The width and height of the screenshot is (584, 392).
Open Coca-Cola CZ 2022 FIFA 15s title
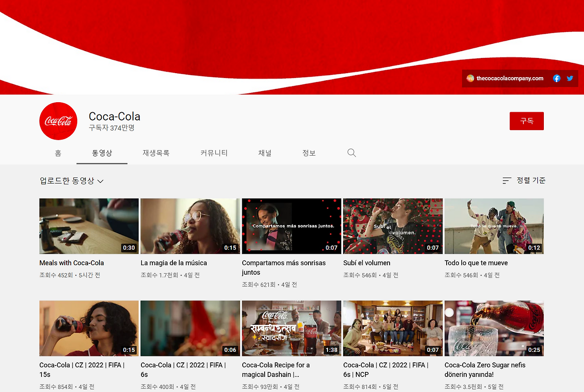(x=82, y=370)
